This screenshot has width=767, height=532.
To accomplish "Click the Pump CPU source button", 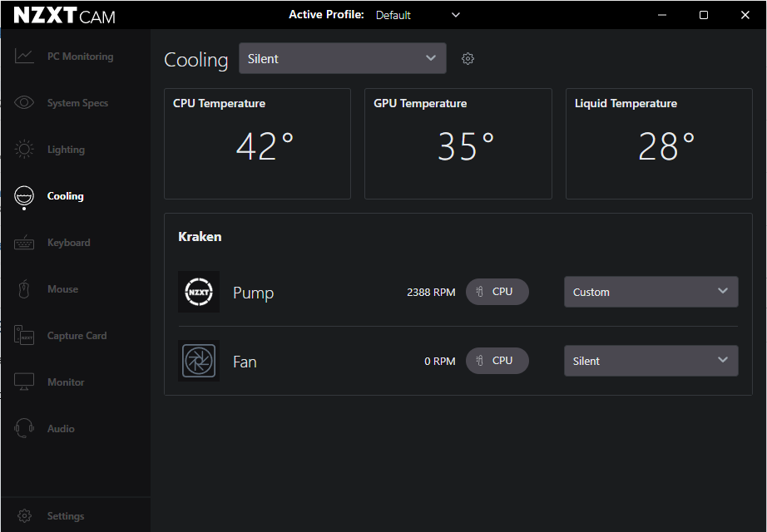I will (497, 292).
